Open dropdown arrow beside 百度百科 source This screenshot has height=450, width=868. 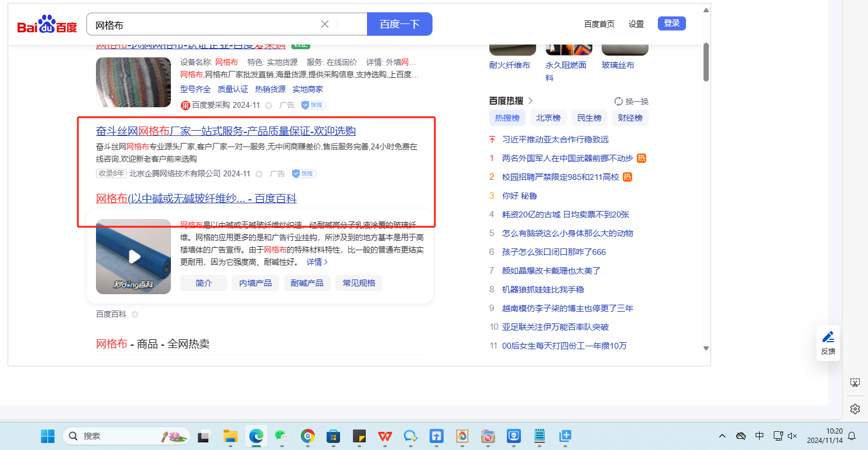pyautogui.click(x=135, y=315)
